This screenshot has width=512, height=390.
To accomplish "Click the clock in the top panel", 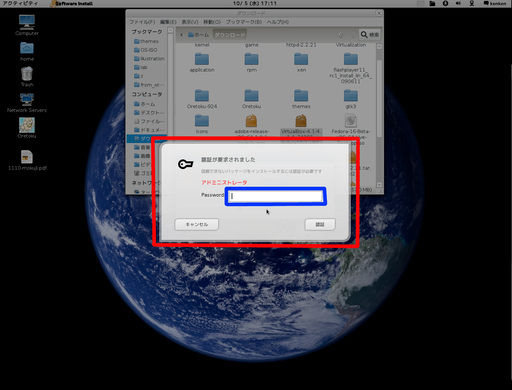I will point(255,3).
